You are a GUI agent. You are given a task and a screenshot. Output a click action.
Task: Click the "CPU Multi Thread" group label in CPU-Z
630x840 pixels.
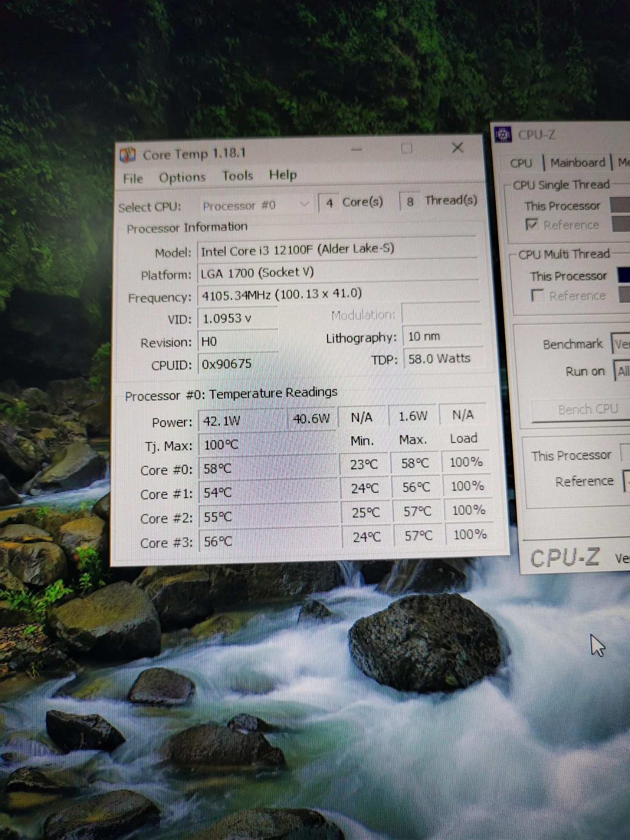click(564, 255)
